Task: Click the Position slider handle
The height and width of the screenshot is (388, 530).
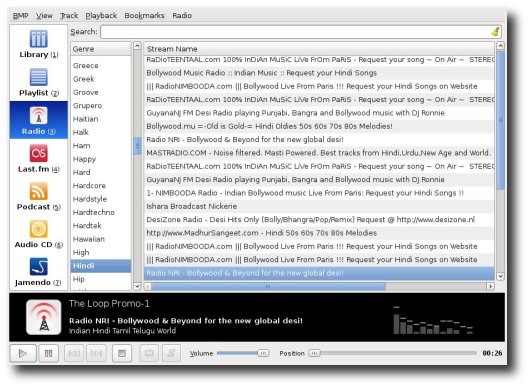Action: pos(314,353)
